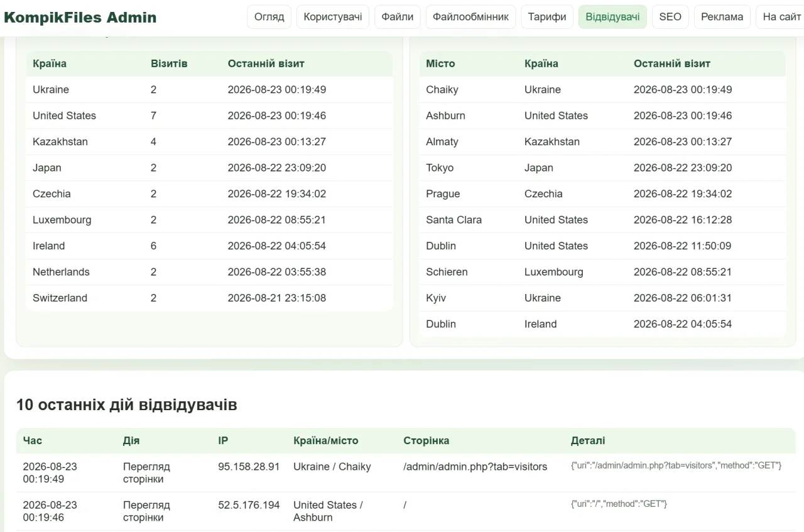Click the IP address 95.158.28.91

tap(249, 467)
